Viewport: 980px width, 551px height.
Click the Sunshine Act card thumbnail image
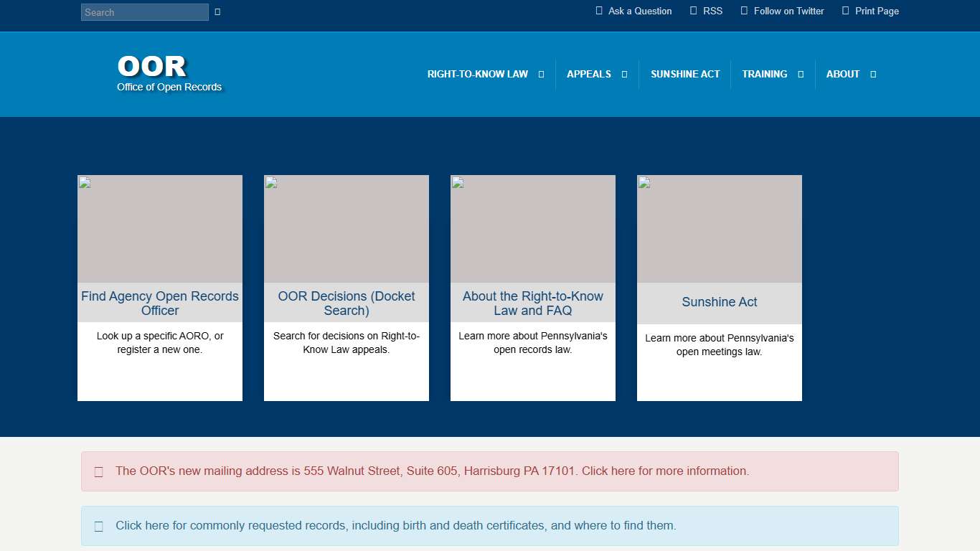tap(720, 229)
